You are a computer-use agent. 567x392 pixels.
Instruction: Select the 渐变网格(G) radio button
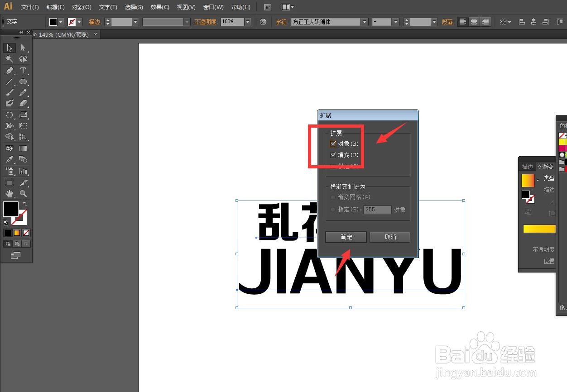(x=333, y=197)
